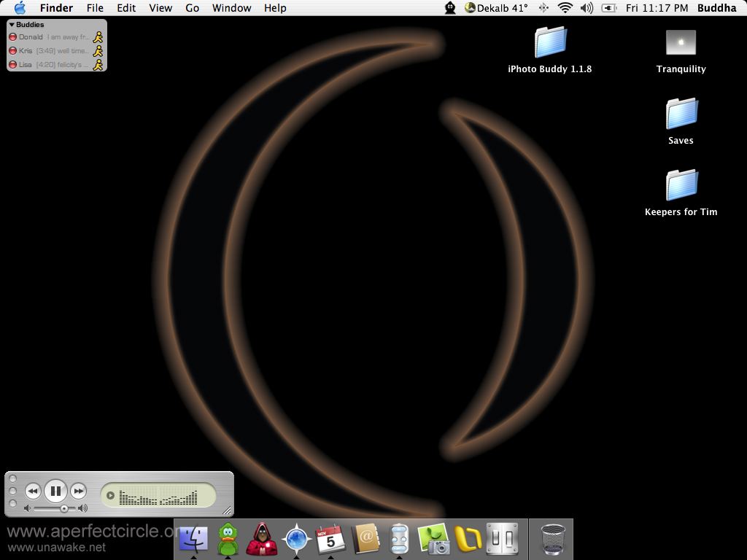Viewport: 747px width, 560px height.
Task: Click the round arrow button in player display
Action: click(x=111, y=496)
